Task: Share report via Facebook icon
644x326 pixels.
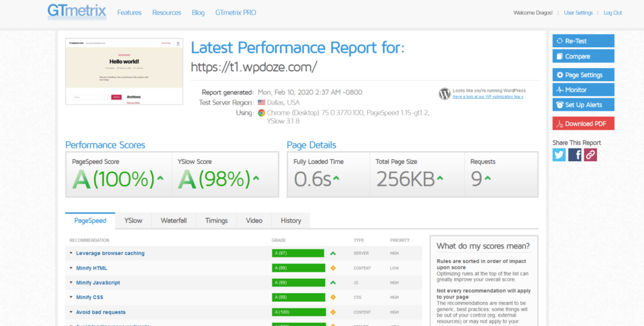Action: (575, 155)
